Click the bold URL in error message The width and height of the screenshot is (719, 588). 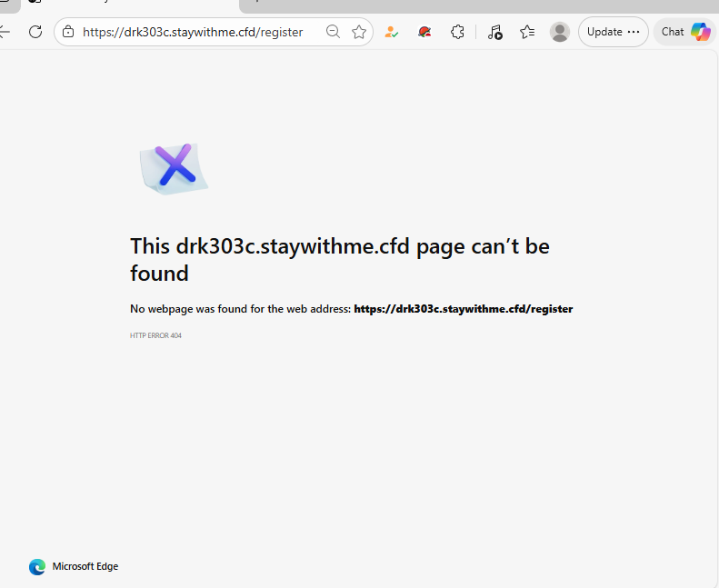point(464,309)
